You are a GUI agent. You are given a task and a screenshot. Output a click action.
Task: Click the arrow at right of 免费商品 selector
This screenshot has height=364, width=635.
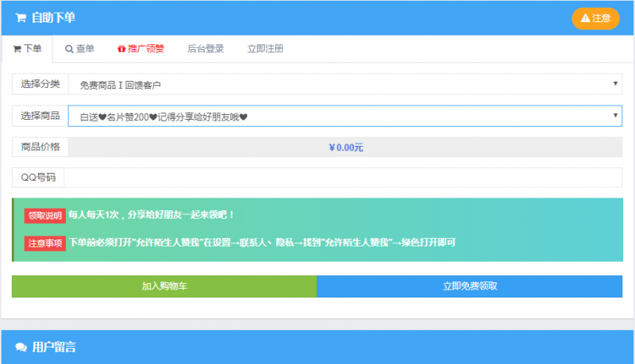[x=616, y=83]
